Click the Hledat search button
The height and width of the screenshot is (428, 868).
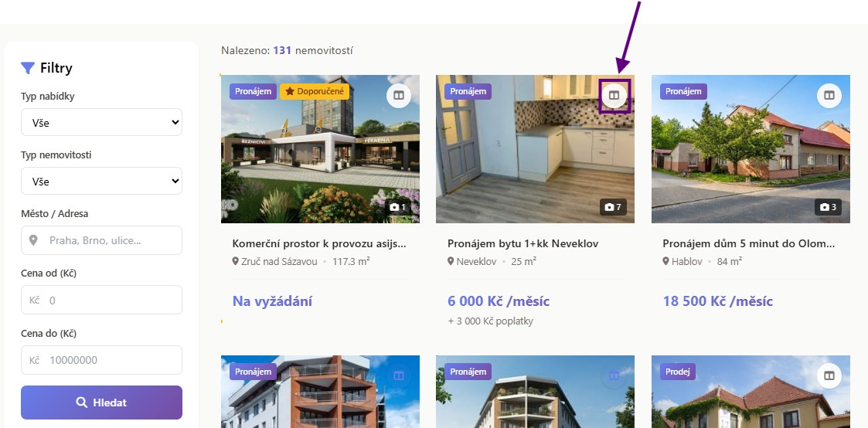coord(101,403)
